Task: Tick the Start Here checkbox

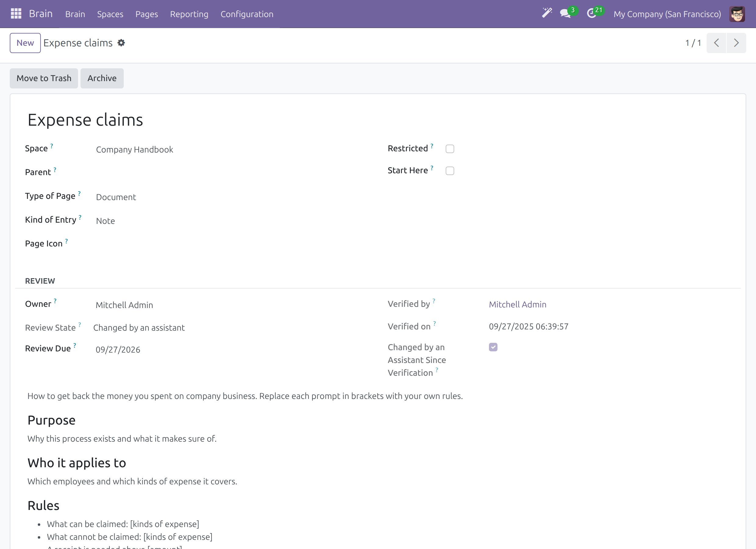Action: [450, 171]
